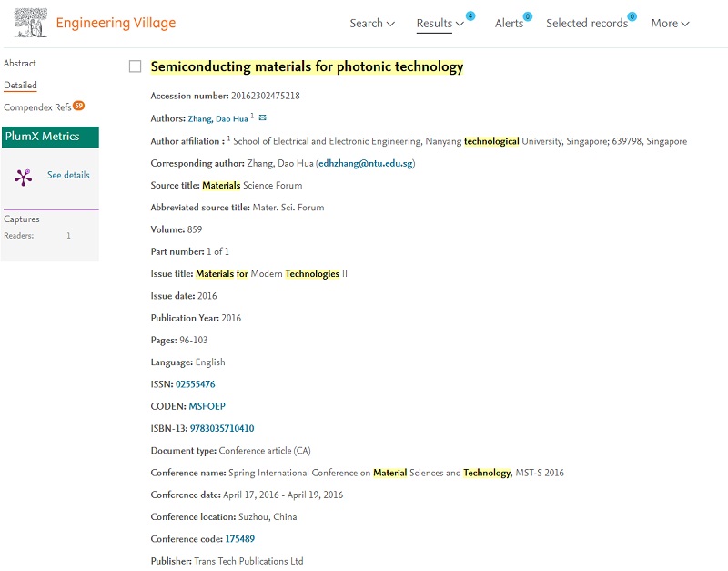Click author link Zhang, Dao Hua
Image resolution: width=728 pixels, height=571 pixels.
point(217,119)
